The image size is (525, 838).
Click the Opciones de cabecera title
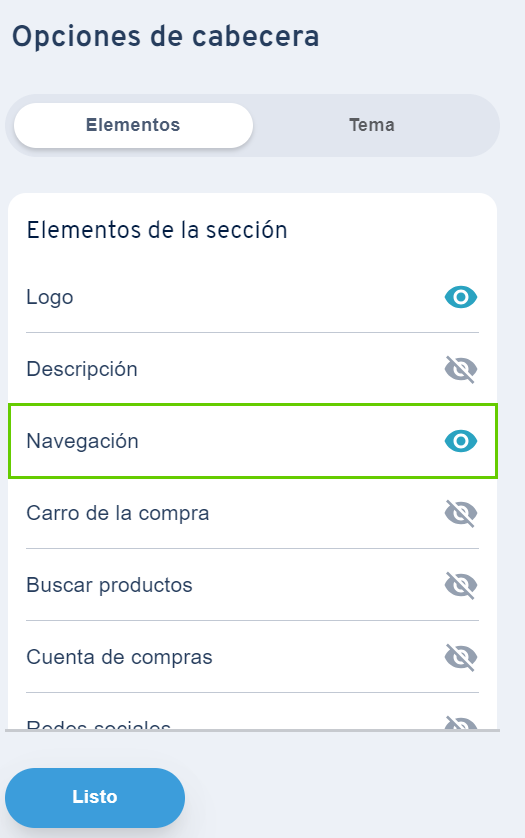(x=166, y=36)
